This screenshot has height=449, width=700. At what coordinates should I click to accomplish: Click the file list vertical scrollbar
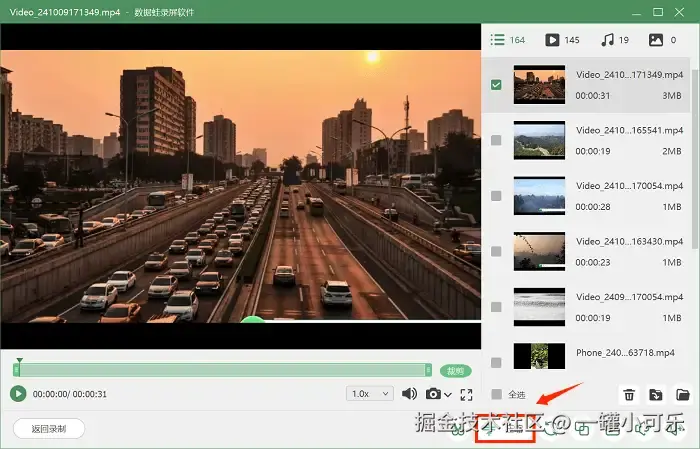click(x=695, y=158)
